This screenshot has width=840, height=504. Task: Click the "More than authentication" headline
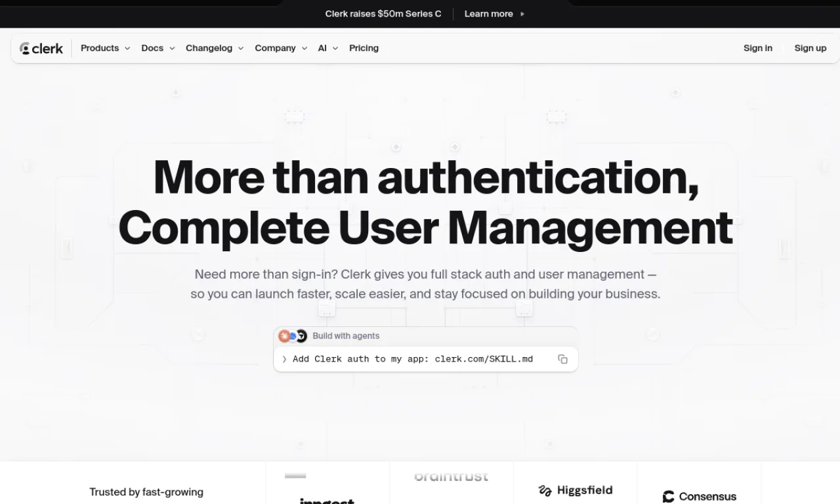[x=425, y=202]
